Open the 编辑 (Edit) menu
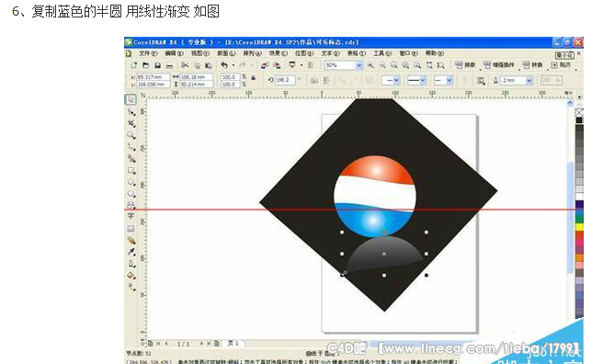The height and width of the screenshot is (364, 603). 175,53
